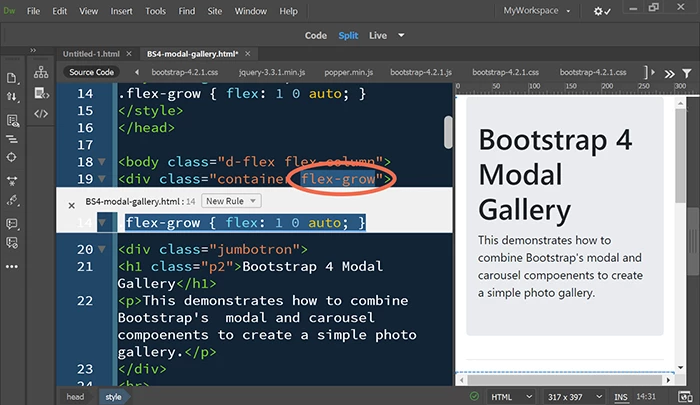Click live view horizontal scrollbar
700x405 pixels.
(x=565, y=380)
